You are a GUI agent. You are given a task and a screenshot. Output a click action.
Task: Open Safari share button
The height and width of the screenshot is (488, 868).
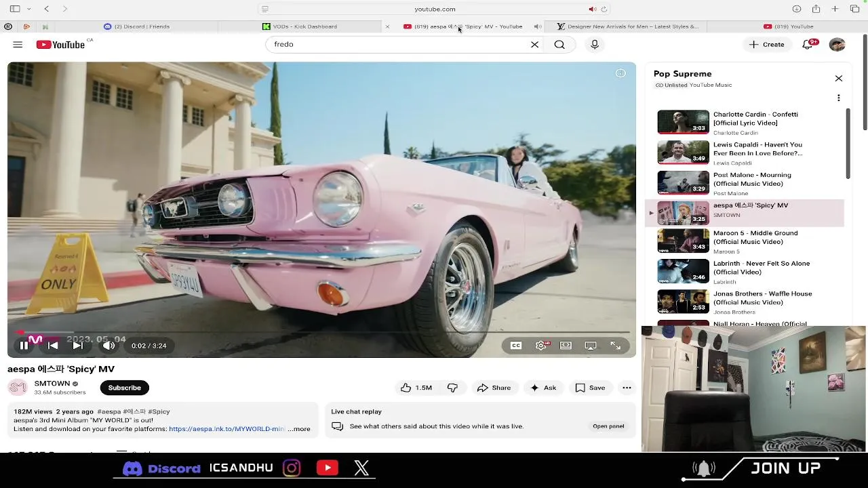[x=816, y=9]
